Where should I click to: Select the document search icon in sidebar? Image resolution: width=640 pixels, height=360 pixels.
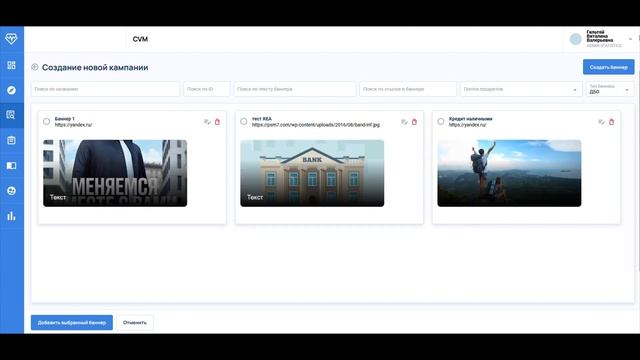pos(11,115)
